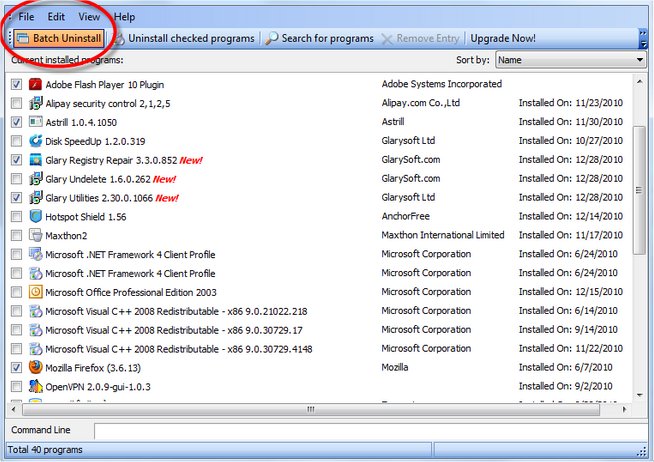Viewport: 654px width, 462px height.
Task: Uncheck the Glary Registry Repair checkbox
Action: (x=16, y=160)
